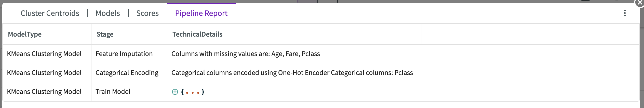Click the collapsed JSON braces in Train Model row
This screenshot has width=644, height=108.
pyautogui.click(x=193, y=92)
